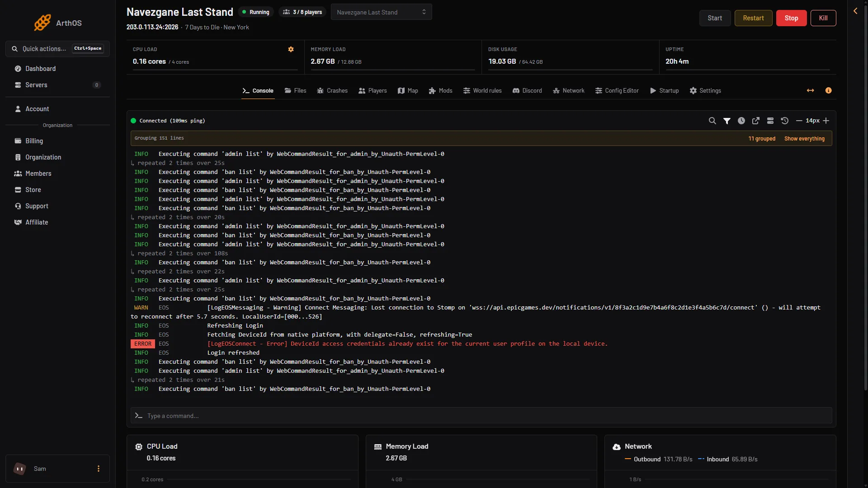868x488 pixels.
Task: Open CPU load gear settings
Action: [x=291, y=49]
